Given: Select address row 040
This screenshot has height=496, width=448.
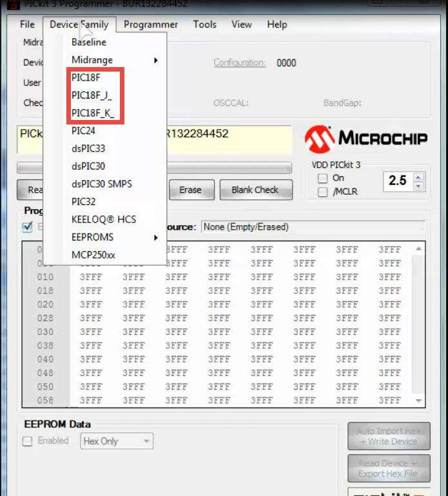Looking at the screenshot, I should [x=45, y=359].
